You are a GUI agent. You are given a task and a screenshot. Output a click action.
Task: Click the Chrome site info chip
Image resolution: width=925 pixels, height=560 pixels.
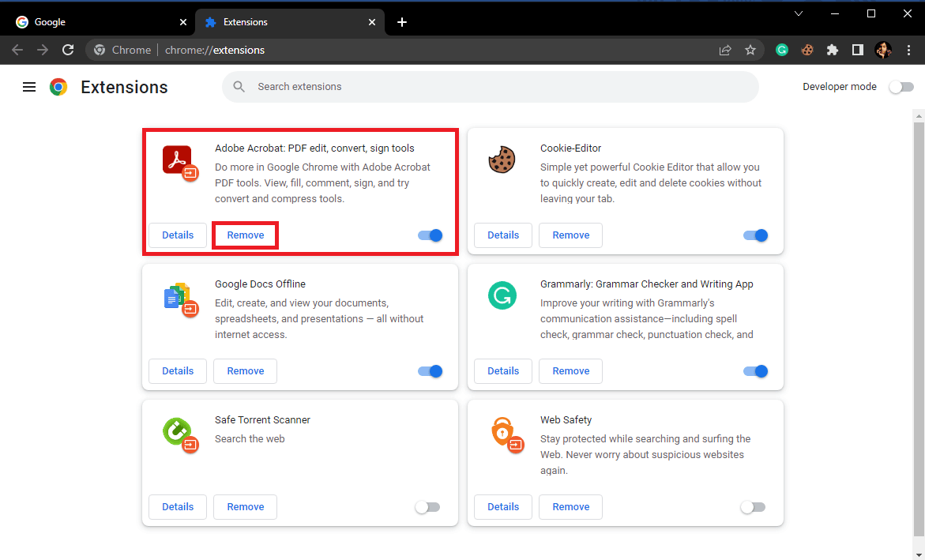[x=122, y=51]
